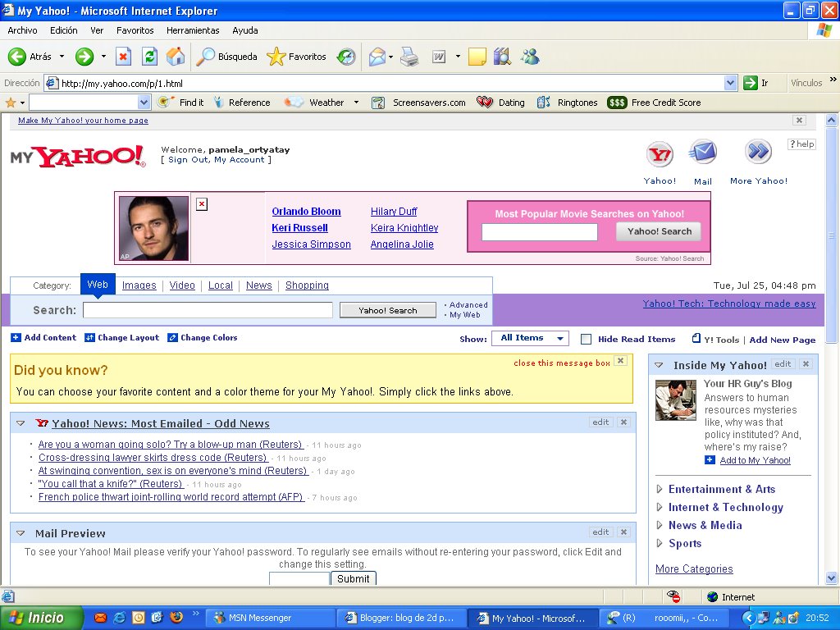This screenshot has height=630, width=840.
Task: Click the Change Layout icon
Action: 90,337
